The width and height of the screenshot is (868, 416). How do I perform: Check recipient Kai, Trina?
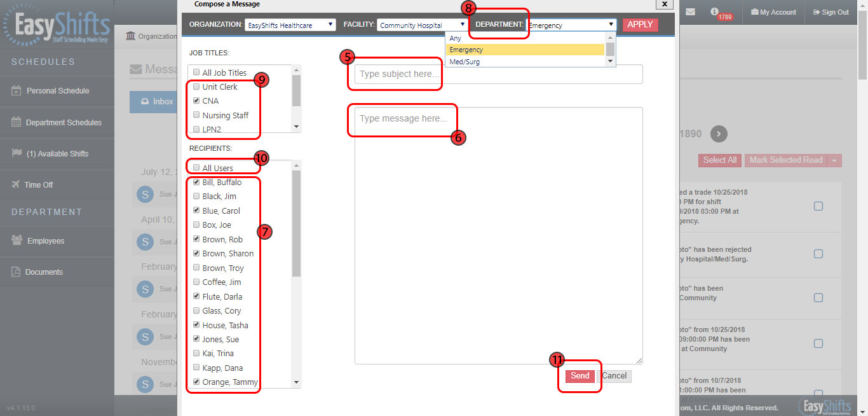coord(196,353)
